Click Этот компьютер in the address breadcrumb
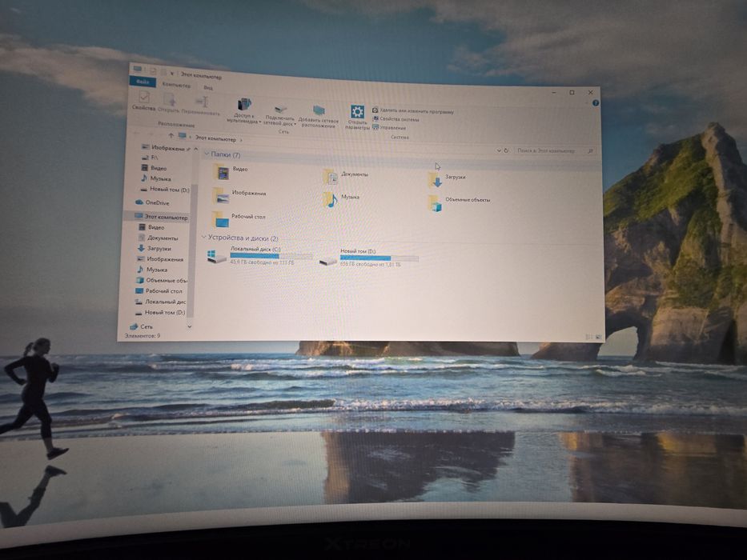This screenshot has width=747, height=560. click(x=215, y=138)
